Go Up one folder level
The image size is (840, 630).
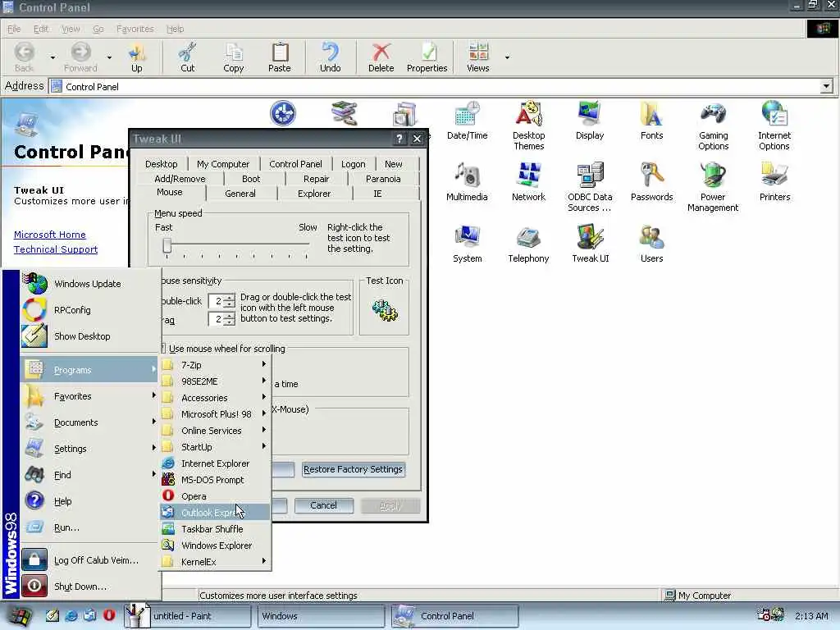[x=137, y=57]
